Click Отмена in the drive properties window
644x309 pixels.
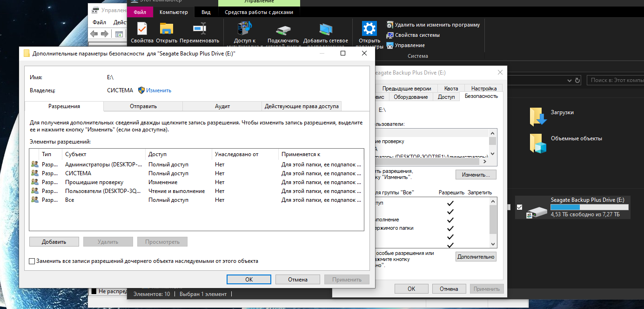[x=449, y=289]
